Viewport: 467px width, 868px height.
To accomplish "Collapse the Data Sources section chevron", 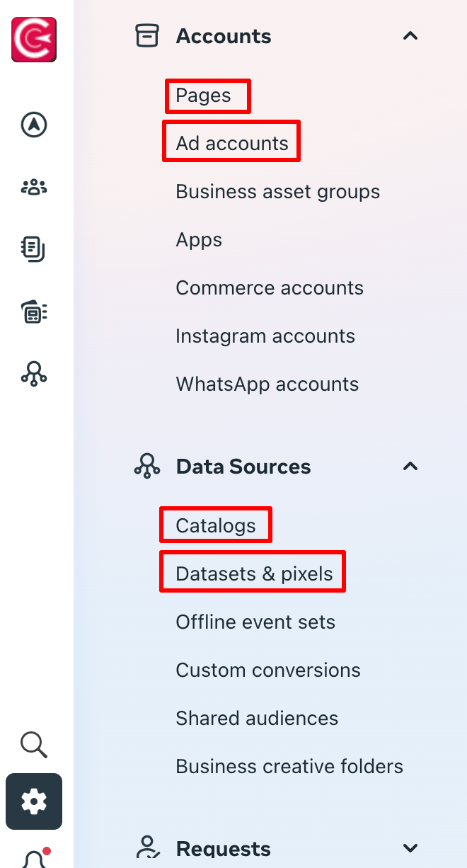I will (x=410, y=467).
